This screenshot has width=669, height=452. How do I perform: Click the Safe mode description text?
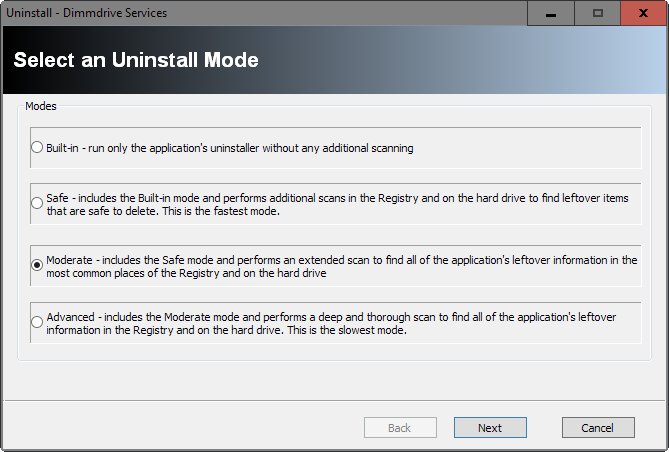tap(300, 199)
